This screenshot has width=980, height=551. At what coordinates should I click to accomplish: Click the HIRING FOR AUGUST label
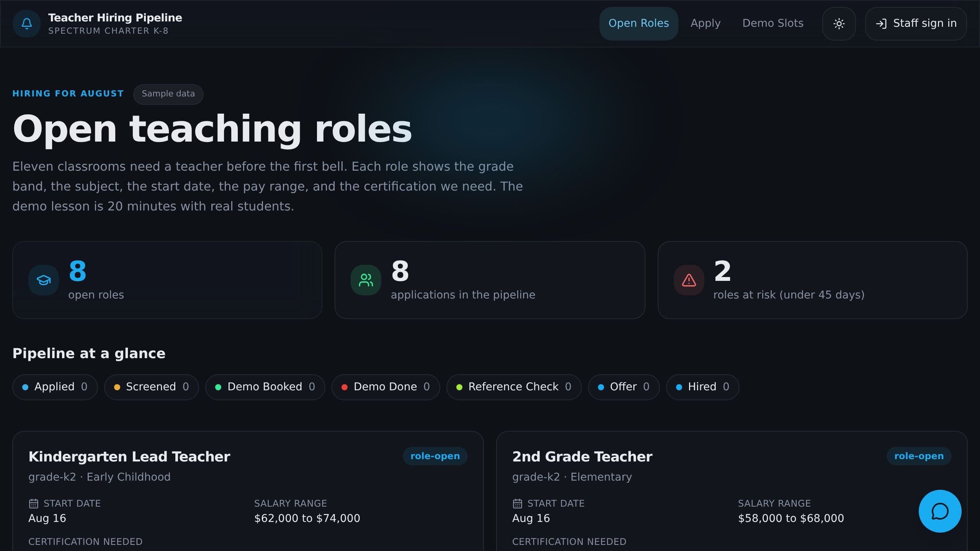point(68,94)
